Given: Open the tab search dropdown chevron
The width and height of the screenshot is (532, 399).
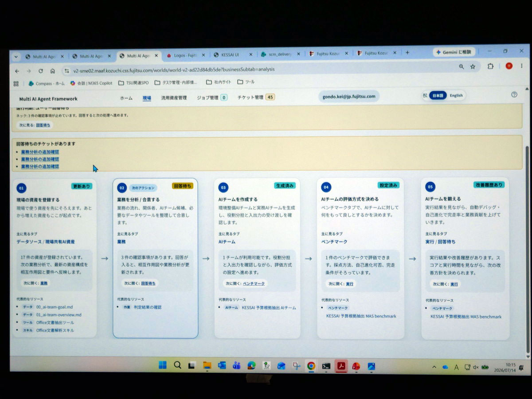Looking at the screenshot, I should [16, 57].
